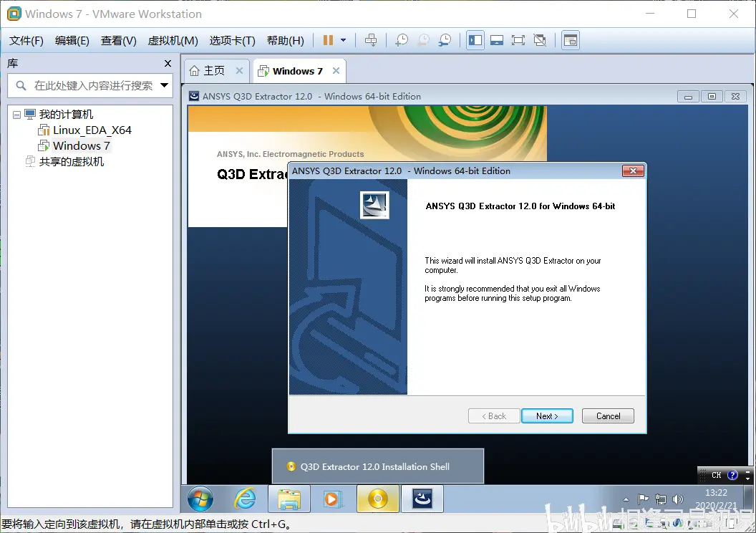Open Windows Explorer from the taskbar
The image size is (756, 533).
pyautogui.click(x=289, y=499)
